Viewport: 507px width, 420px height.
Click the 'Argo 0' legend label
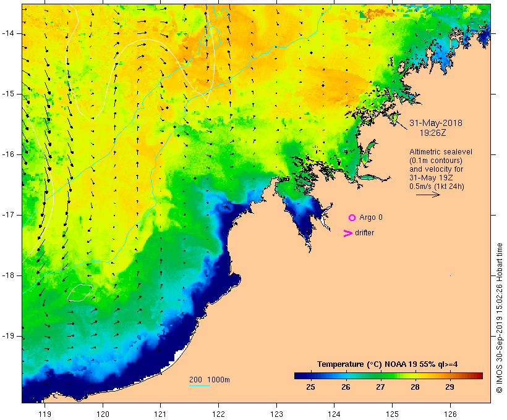pos(371,217)
